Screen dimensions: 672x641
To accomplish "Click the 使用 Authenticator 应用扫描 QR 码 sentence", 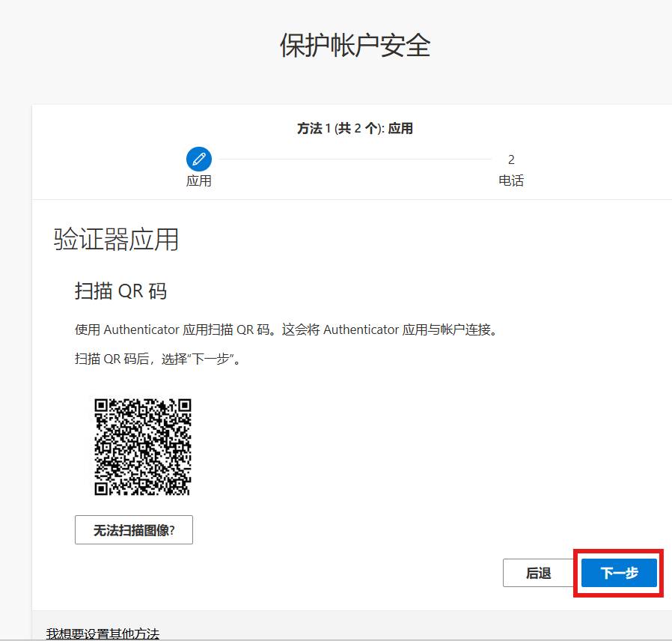I will click(285, 329).
